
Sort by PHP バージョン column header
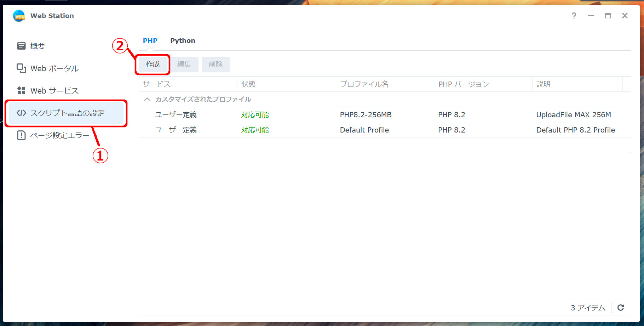tap(464, 84)
